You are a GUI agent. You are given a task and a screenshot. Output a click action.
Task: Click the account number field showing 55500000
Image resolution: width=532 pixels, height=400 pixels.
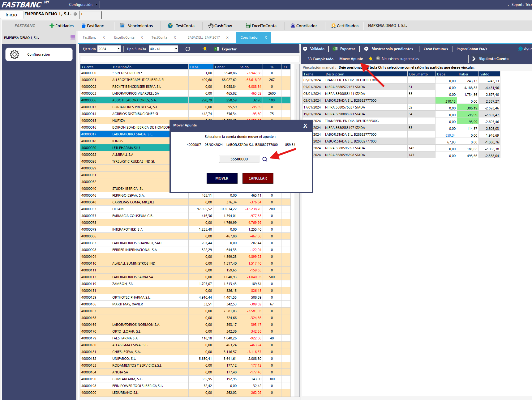(239, 159)
